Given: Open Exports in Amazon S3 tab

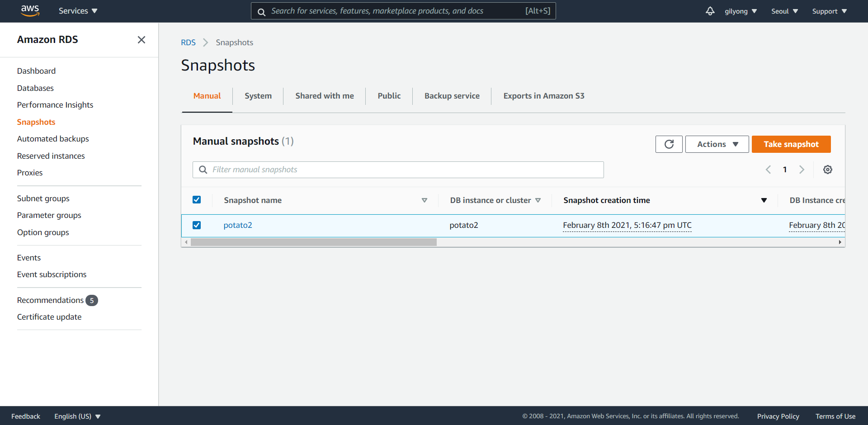Looking at the screenshot, I should click(544, 96).
